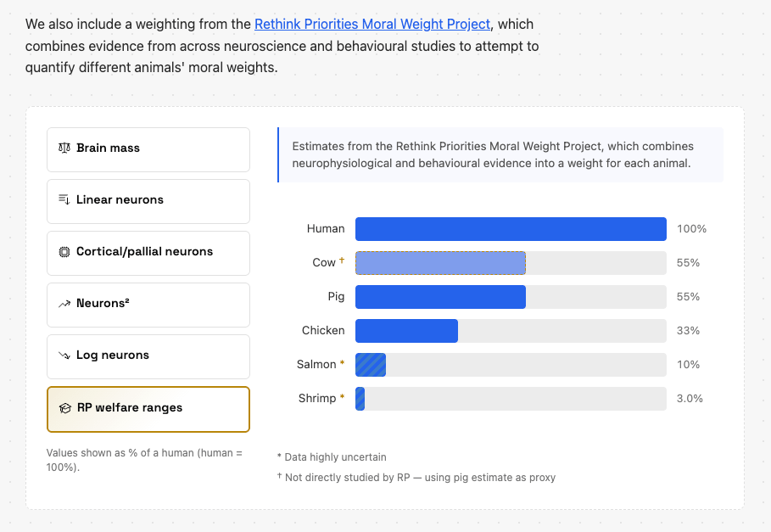
Task: Open the Rethink Priorities Moral Weight Project link
Action: point(372,24)
